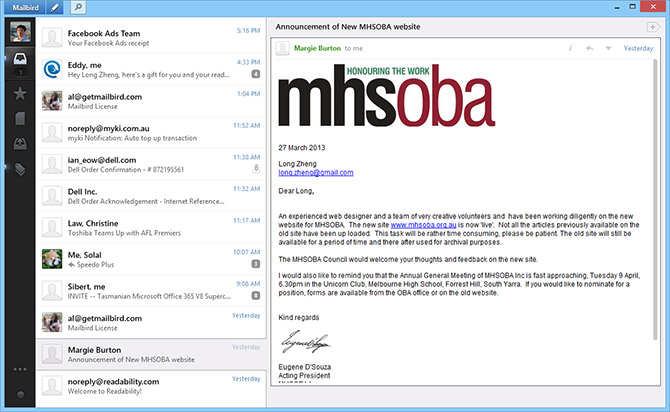Screen dimensions: 670x412
Task: Open Law, Christine Toshiba email
Action: pyautogui.click(x=151, y=227)
